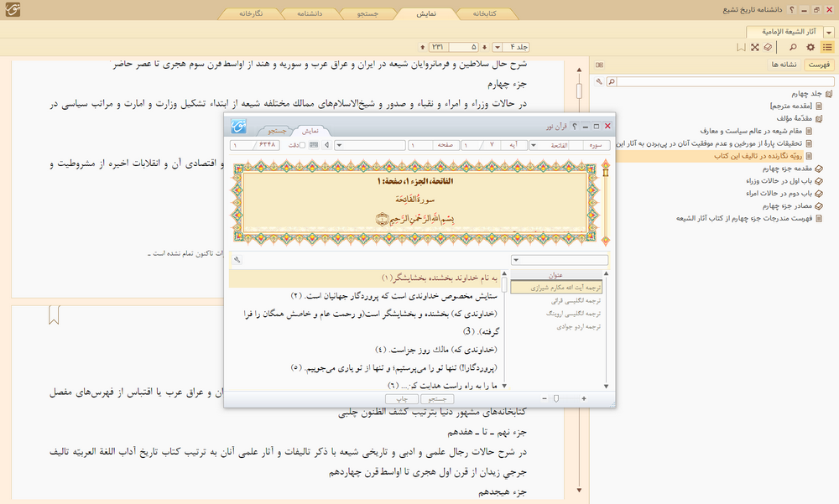Open the settings gear icon in main toolbar
The height and width of the screenshot is (504, 839).
810,47
